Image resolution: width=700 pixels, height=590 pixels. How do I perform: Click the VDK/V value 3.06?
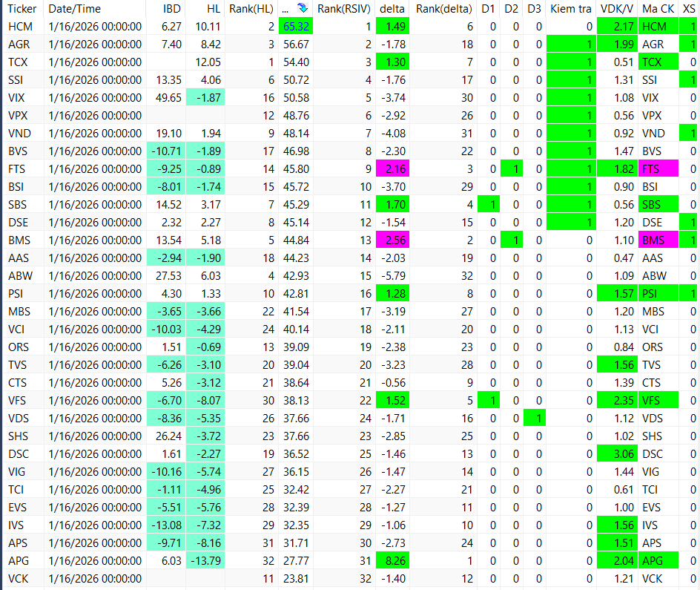(618, 453)
